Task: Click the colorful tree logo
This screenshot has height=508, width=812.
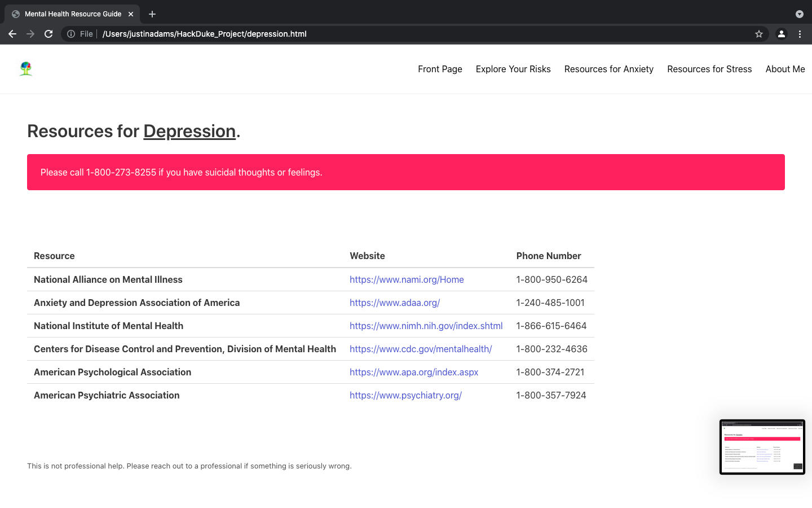Action: pos(26,69)
